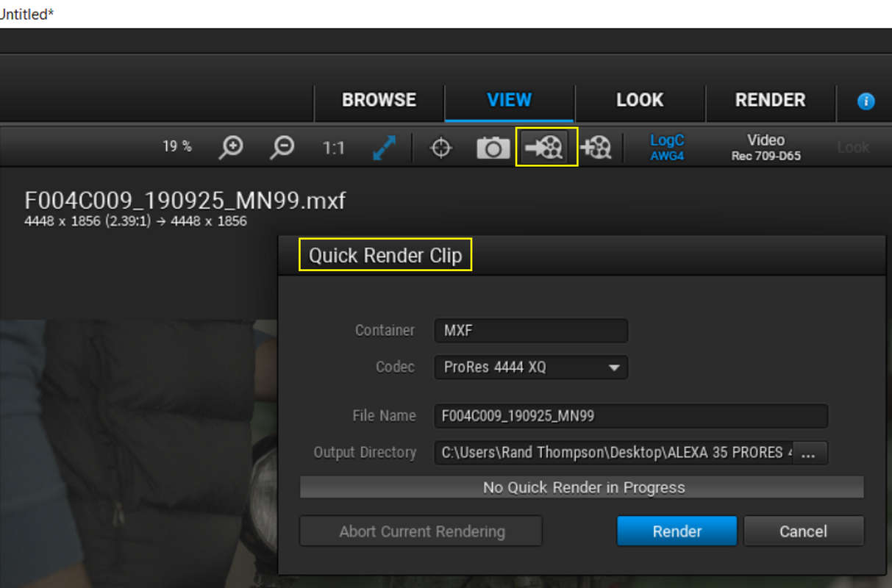Switch to the VIEW tab
This screenshot has width=892, height=588.
510,100
